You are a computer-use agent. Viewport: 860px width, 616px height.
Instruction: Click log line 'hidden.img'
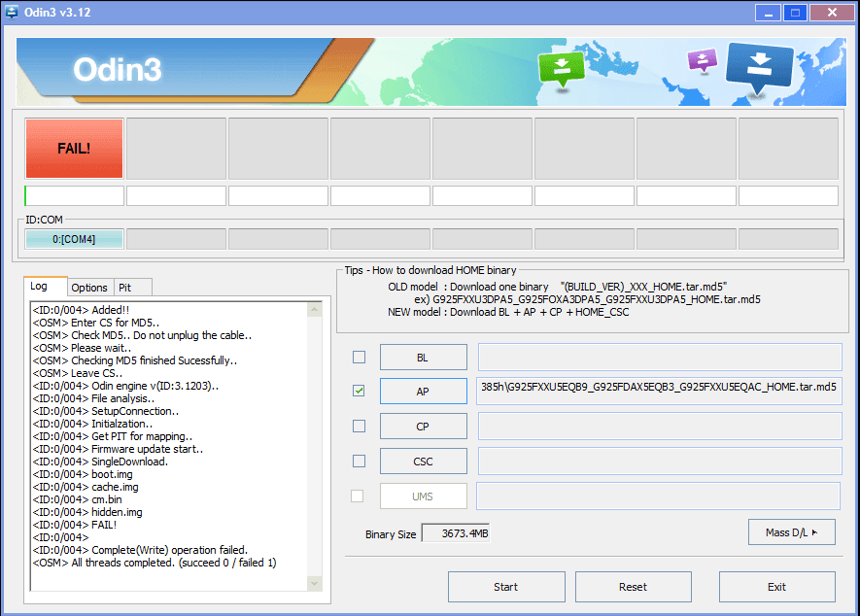(87, 512)
